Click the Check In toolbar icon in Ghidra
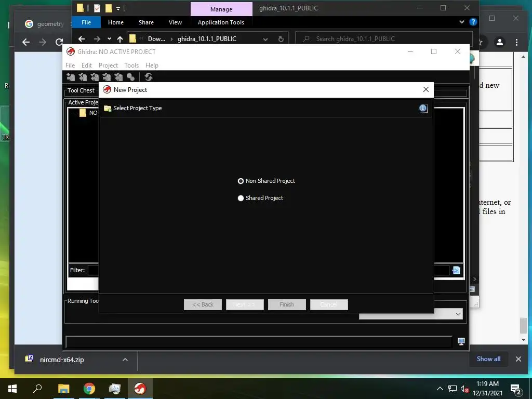 point(107,77)
